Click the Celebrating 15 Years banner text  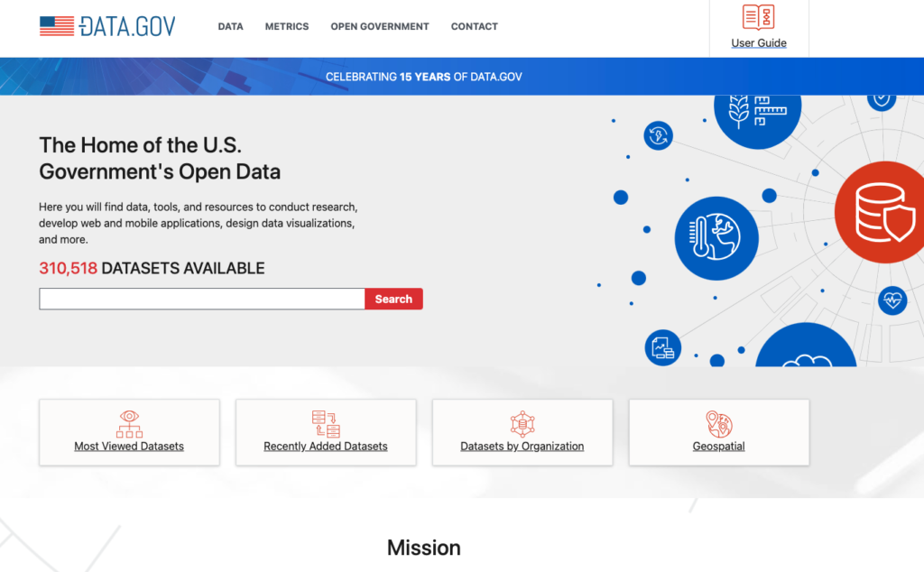[x=424, y=77]
